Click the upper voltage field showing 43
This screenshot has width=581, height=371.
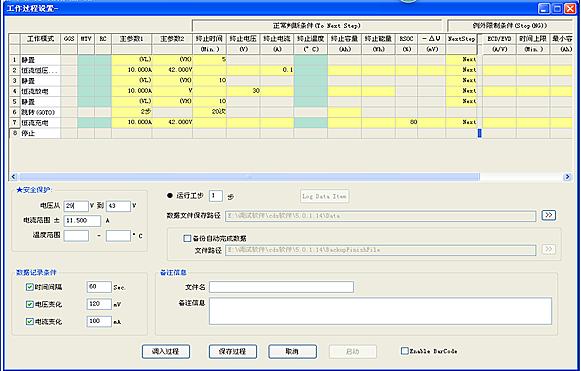click(x=119, y=206)
